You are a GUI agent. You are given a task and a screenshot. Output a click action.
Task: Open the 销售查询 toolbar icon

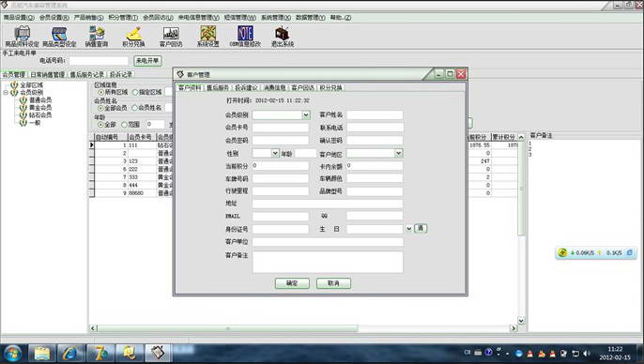tap(97, 36)
